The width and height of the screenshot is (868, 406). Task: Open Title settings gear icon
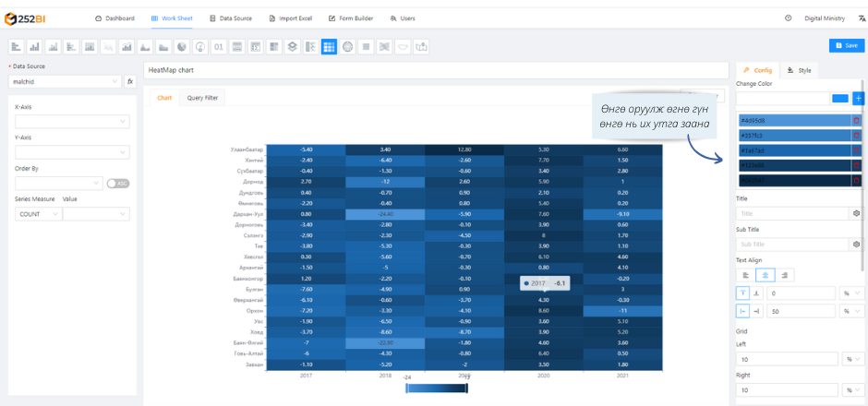857,213
